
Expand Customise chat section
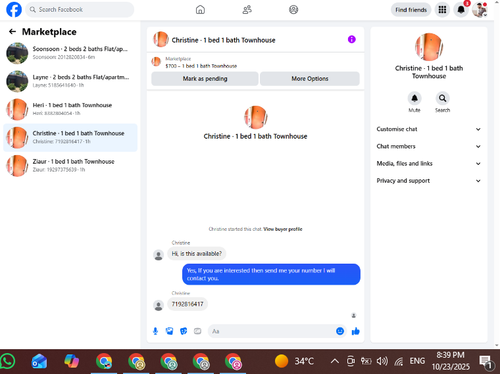click(429, 129)
